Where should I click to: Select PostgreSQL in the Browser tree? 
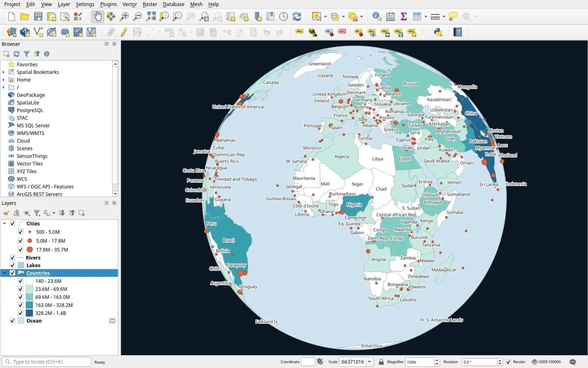[30, 110]
